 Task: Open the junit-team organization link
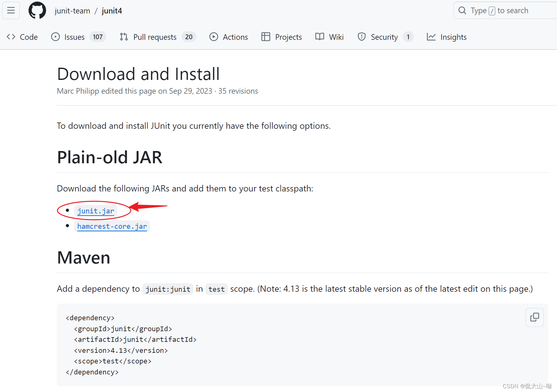pyautogui.click(x=72, y=11)
